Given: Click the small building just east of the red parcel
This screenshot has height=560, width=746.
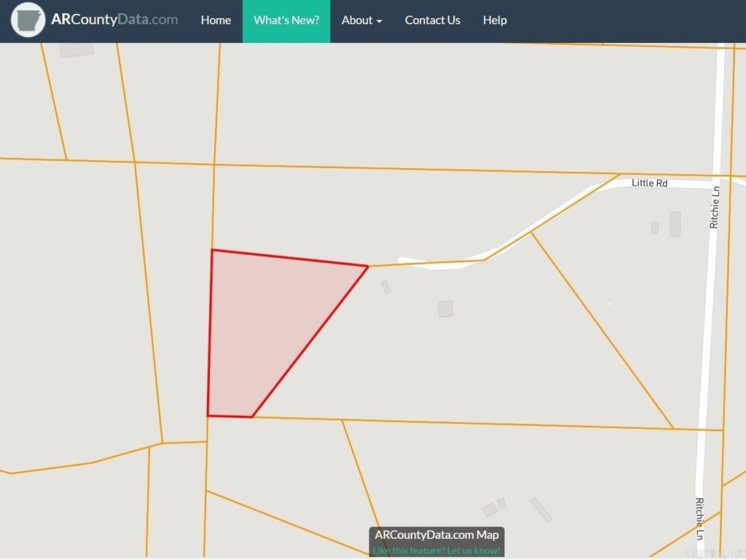Looking at the screenshot, I should coord(386,287).
